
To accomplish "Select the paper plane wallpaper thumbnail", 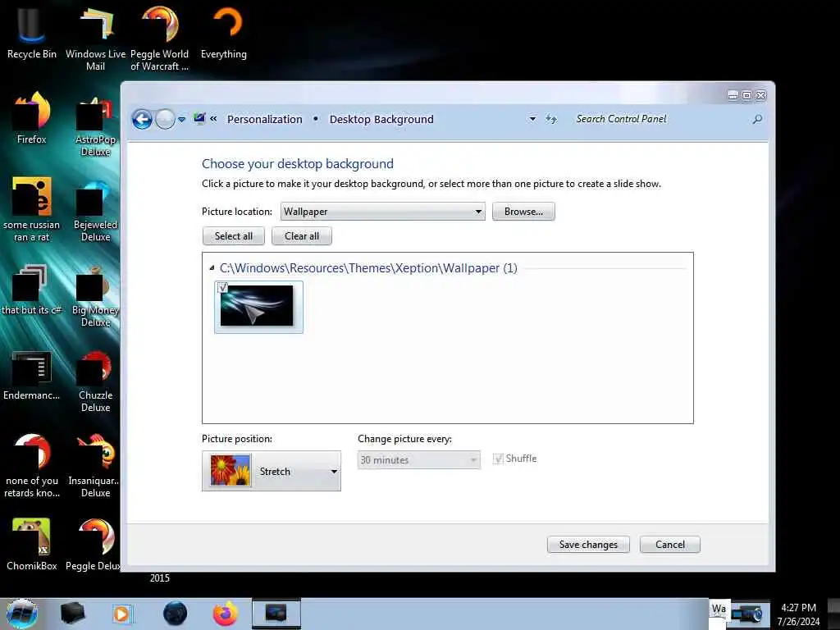I will pyautogui.click(x=258, y=307).
